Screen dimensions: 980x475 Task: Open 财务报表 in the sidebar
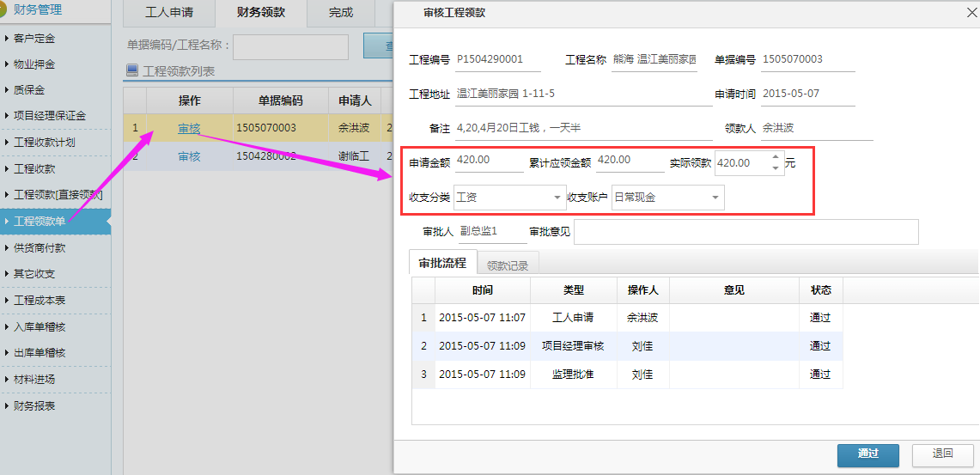click(34, 405)
